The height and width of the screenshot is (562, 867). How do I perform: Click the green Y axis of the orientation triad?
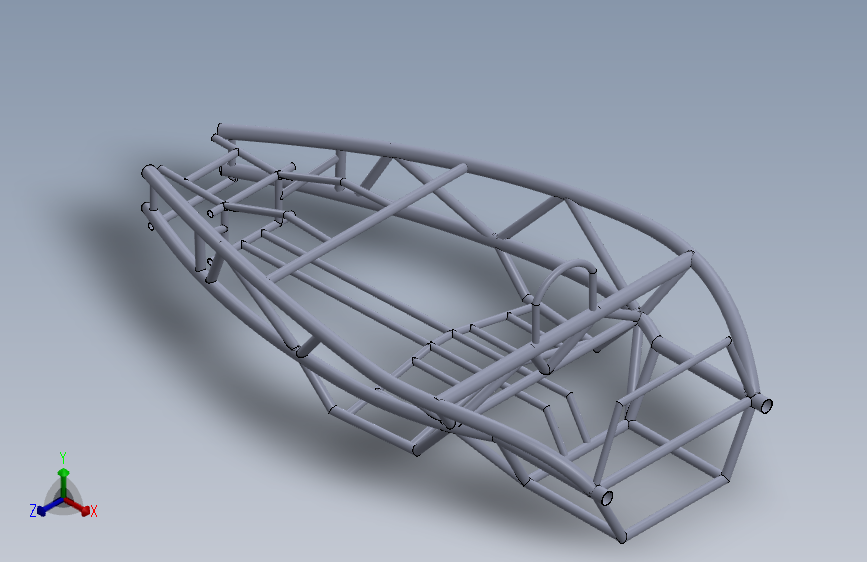point(64,482)
